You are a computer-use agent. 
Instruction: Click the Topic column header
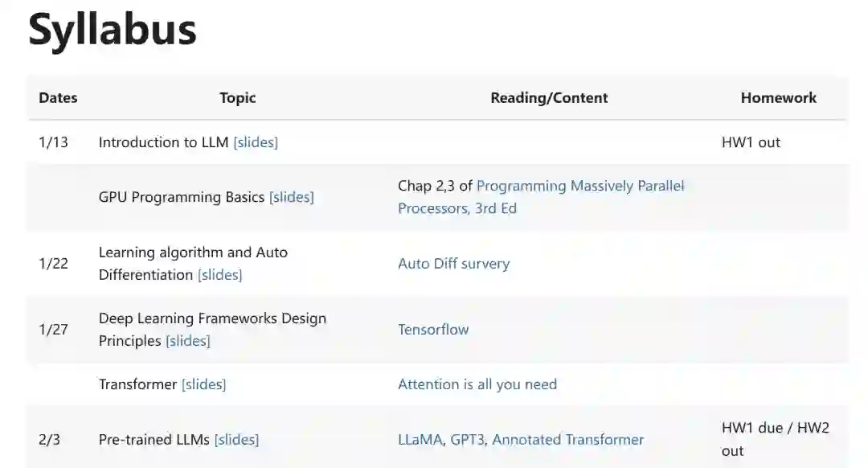[237, 98]
